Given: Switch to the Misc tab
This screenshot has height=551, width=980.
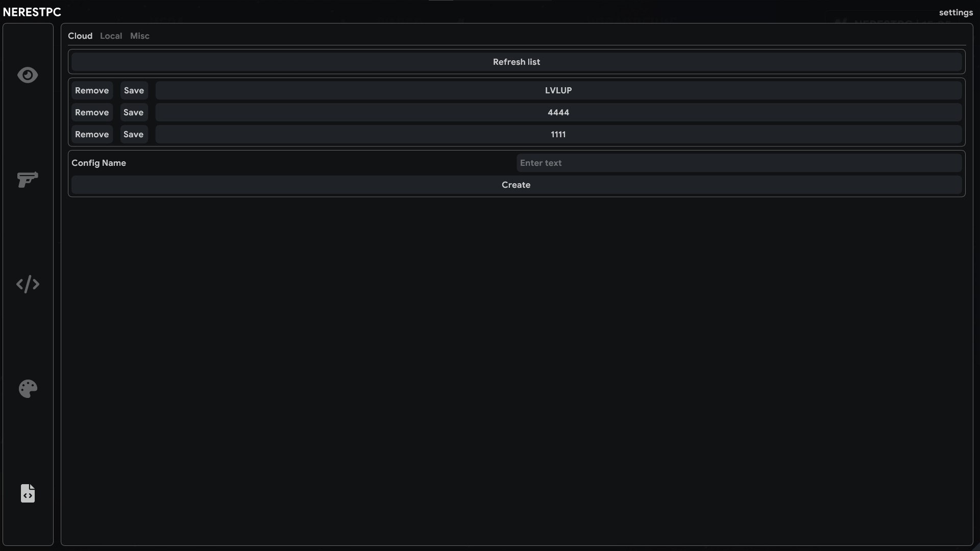Looking at the screenshot, I should [x=139, y=36].
